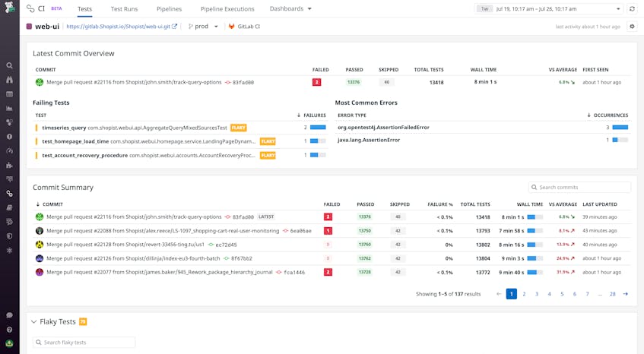Click the CI chain logo in the header
This screenshot has height=354, width=644.
click(30, 8)
